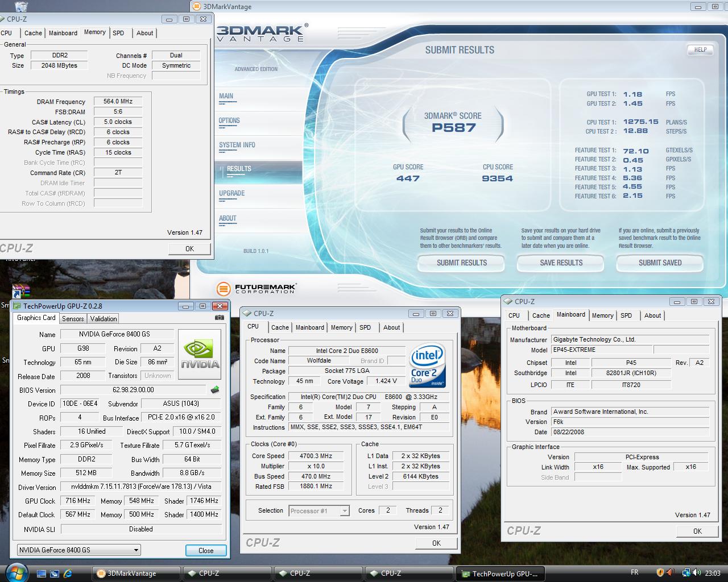Click the Show Desktop quick launch icon

[40, 573]
